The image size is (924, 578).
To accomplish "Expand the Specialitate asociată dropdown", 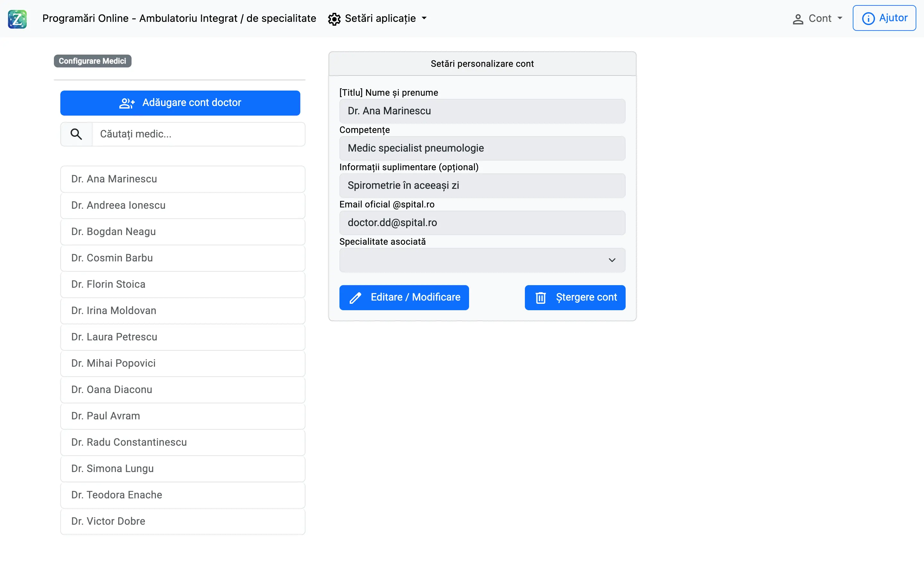I will pyautogui.click(x=482, y=260).
